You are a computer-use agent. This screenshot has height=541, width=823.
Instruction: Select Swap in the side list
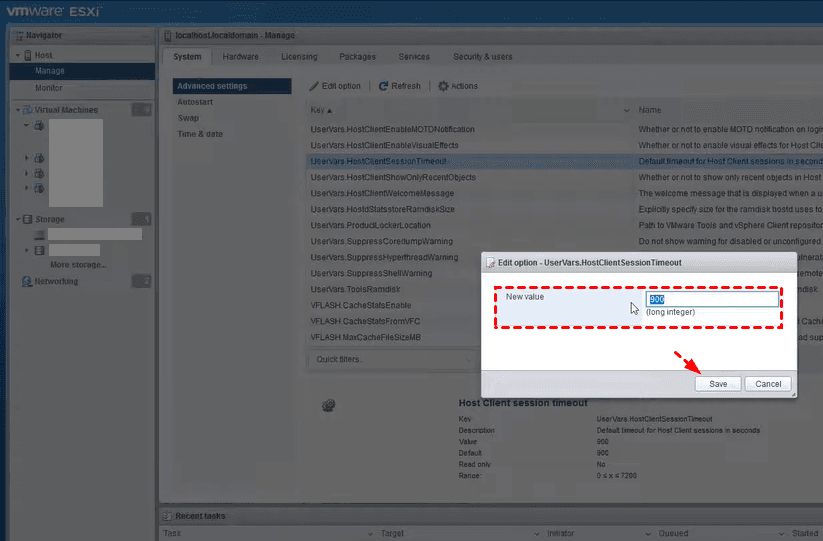coord(188,118)
